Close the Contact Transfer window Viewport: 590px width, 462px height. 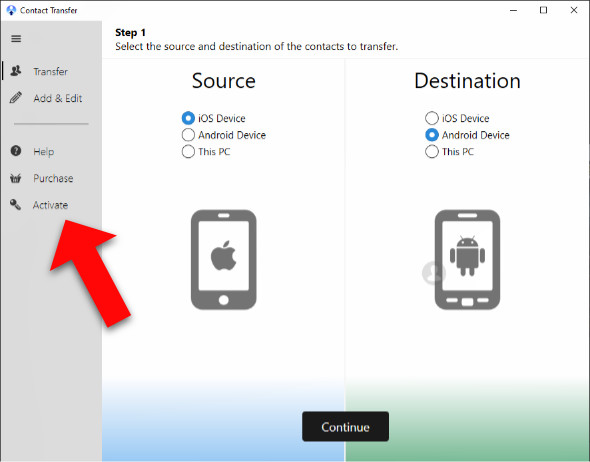[573, 10]
